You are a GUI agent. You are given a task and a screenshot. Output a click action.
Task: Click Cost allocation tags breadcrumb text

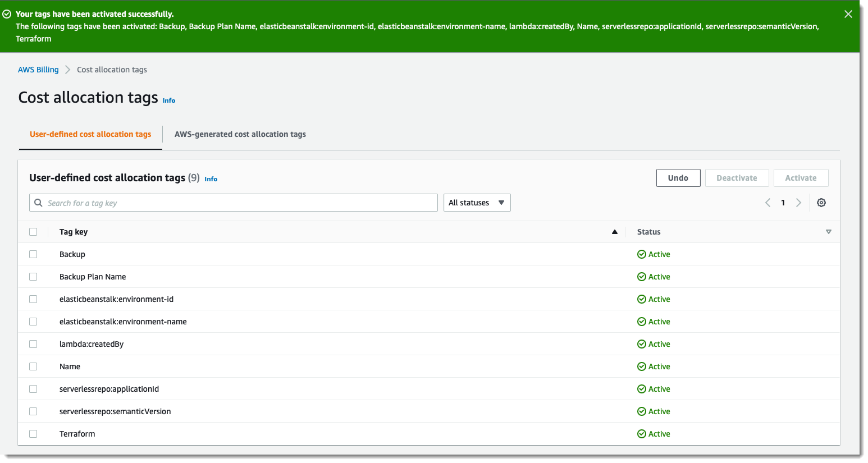coord(112,70)
